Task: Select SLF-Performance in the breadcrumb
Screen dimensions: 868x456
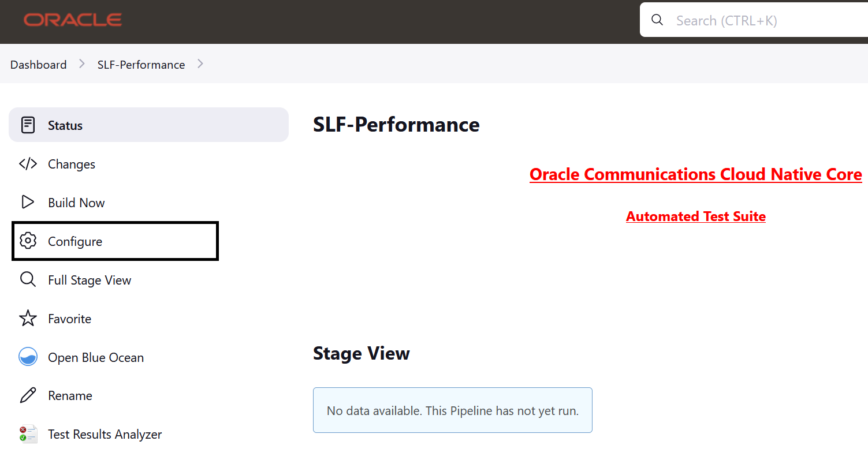Action: pyautogui.click(x=141, y=64)
